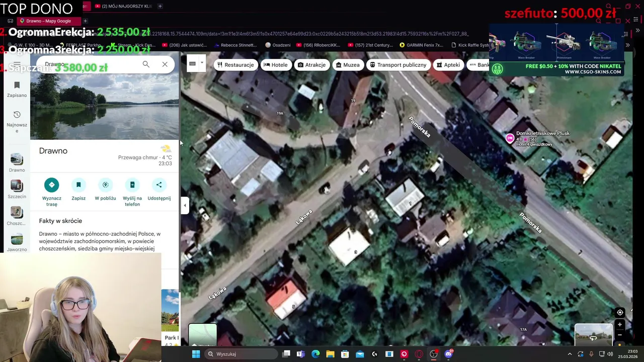
Task: Open the map layers thumbnail
Action: coord(203,336)
